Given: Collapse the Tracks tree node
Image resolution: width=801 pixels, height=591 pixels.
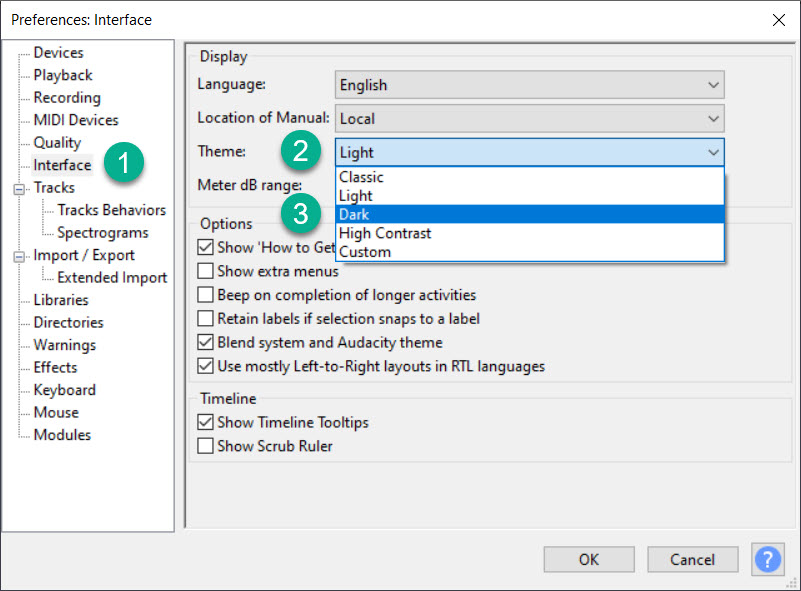Looking at the screenshot, I should tap(19, 189).
